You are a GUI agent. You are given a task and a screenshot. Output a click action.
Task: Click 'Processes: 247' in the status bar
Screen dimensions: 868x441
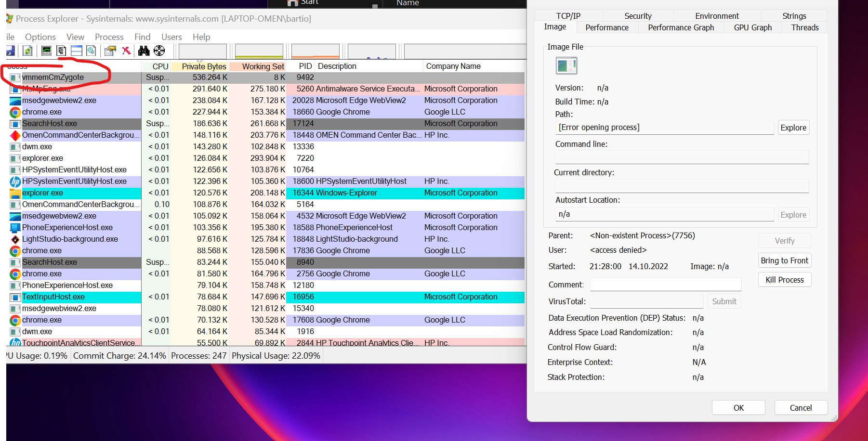point(198,356)
